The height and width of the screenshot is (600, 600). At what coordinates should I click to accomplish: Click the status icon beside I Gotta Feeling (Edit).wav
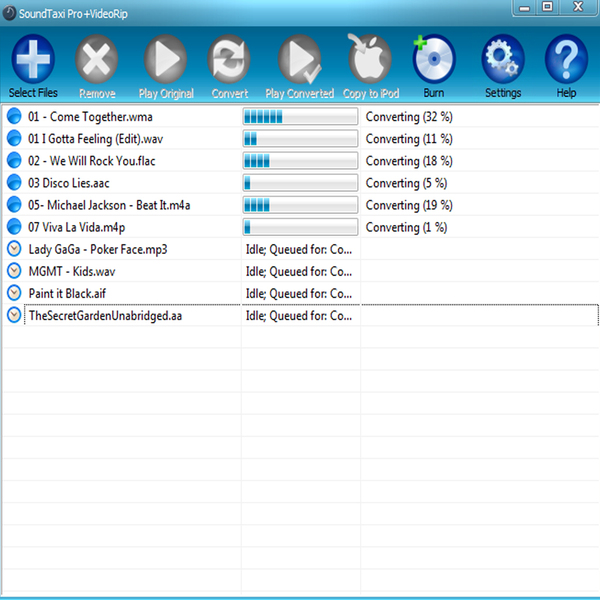tap(14, 138)
